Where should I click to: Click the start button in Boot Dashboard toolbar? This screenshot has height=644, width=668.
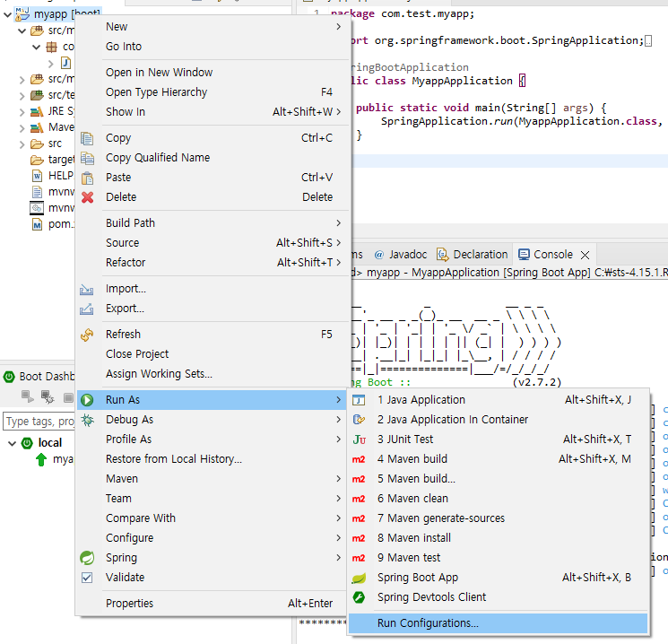[28, 397]
